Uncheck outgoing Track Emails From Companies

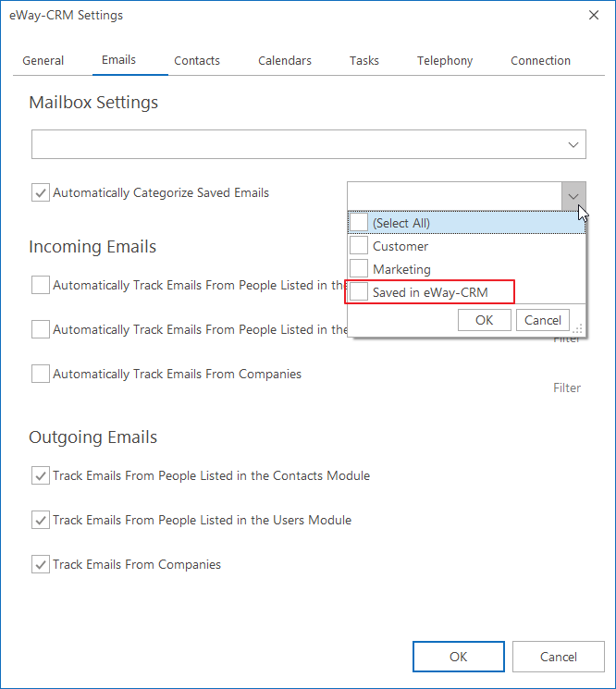(x=41, y=564)
